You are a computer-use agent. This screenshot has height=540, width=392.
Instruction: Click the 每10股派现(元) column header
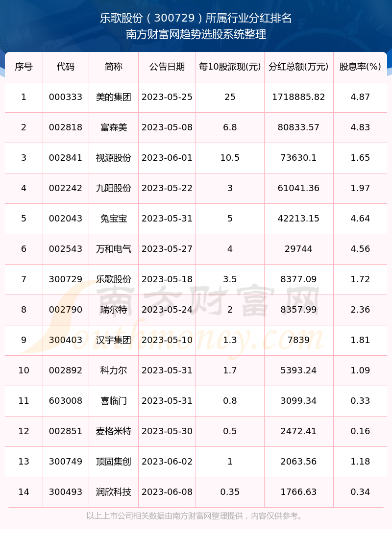[230, 67]
